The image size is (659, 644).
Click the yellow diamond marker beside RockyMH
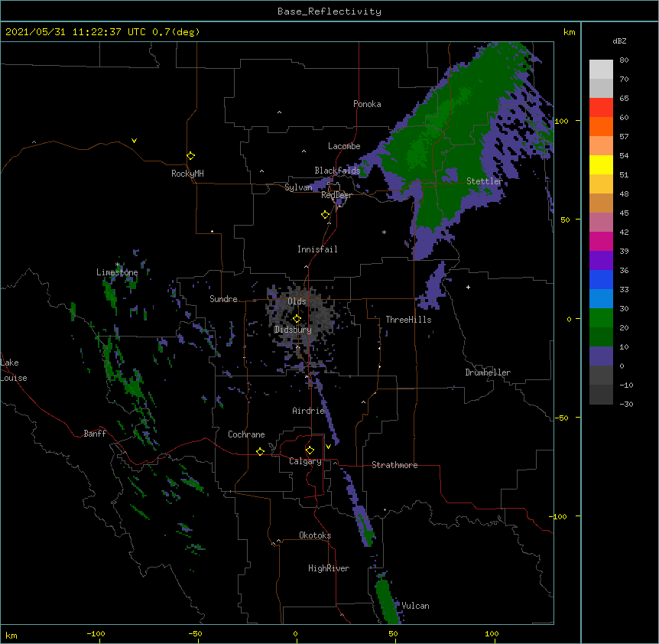click(191, 156)
